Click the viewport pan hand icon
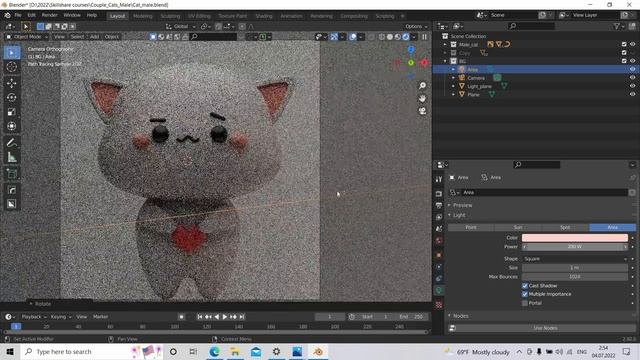Image resolution: width=640 pixels, height=360 pixels. [422, 98]
